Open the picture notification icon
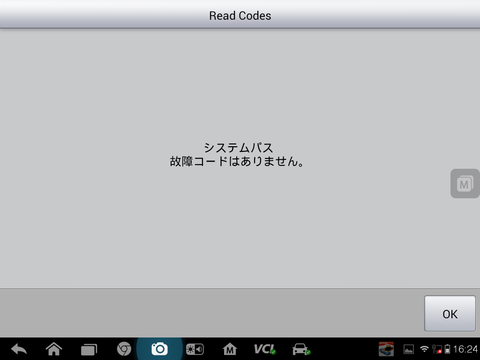 pos(409,349)
